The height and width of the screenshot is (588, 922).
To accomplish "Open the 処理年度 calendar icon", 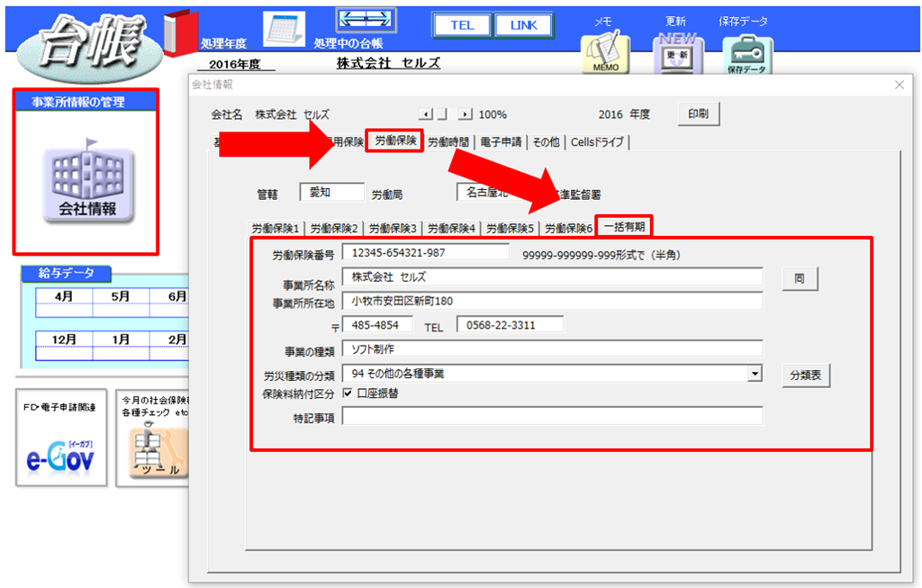I will pyautogui.click(x=284, y=29).
